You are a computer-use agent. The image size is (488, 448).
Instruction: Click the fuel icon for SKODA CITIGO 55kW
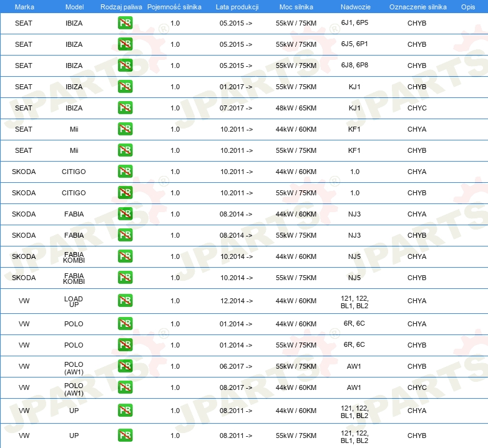click(x=125, y=193)
